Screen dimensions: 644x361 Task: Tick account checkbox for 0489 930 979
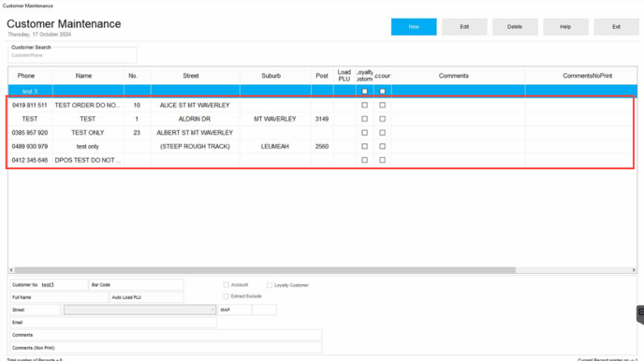[382, 147]
